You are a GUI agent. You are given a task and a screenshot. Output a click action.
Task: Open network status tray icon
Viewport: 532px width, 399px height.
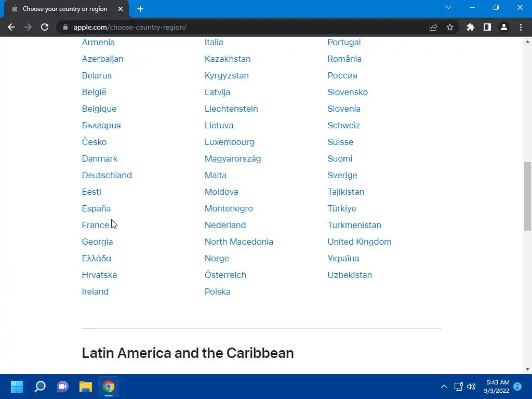[x=458, y=387]
